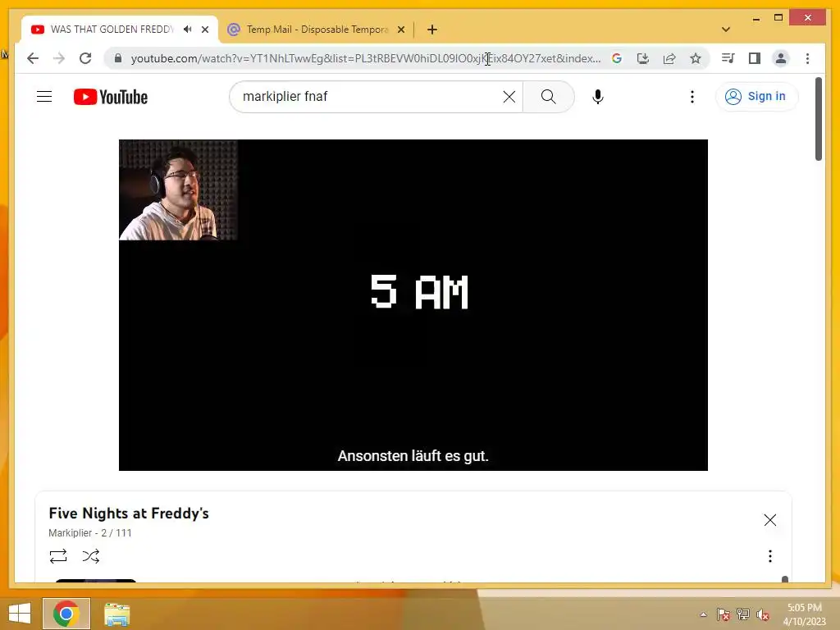Click the install app icon in the address bar
The width and height of the screenshot is (840, 630).
pyautogui.click(x=643, y=58)
